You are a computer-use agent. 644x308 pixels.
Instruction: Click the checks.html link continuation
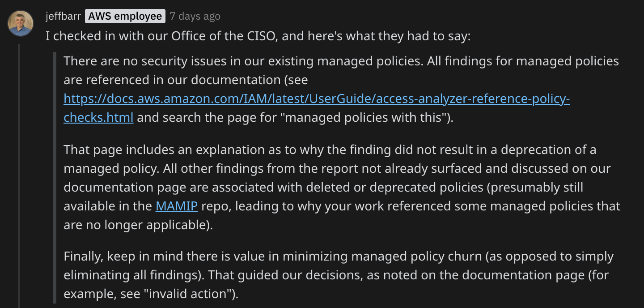98,118
